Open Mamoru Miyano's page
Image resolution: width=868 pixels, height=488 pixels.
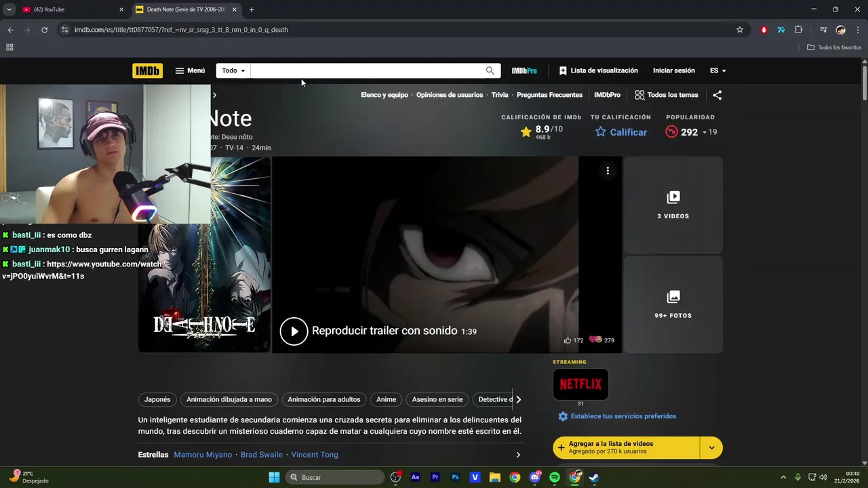pos(203,455)
